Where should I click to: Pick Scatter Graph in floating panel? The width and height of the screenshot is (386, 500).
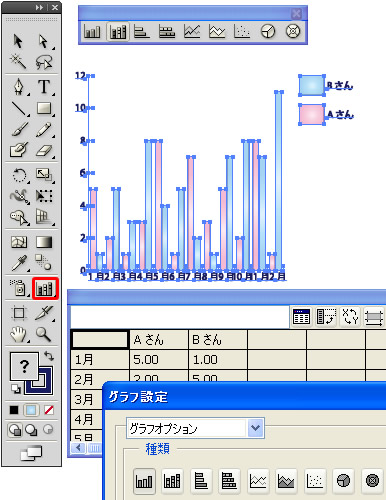pos(242,32)
